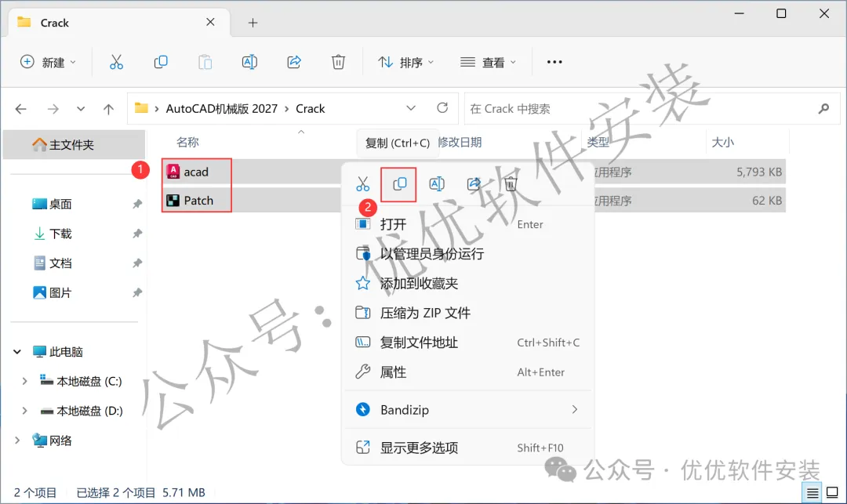The image size is (847, 504).
Task: Open the 查看 (View) dropdown
Action: (x=489, y=62)
